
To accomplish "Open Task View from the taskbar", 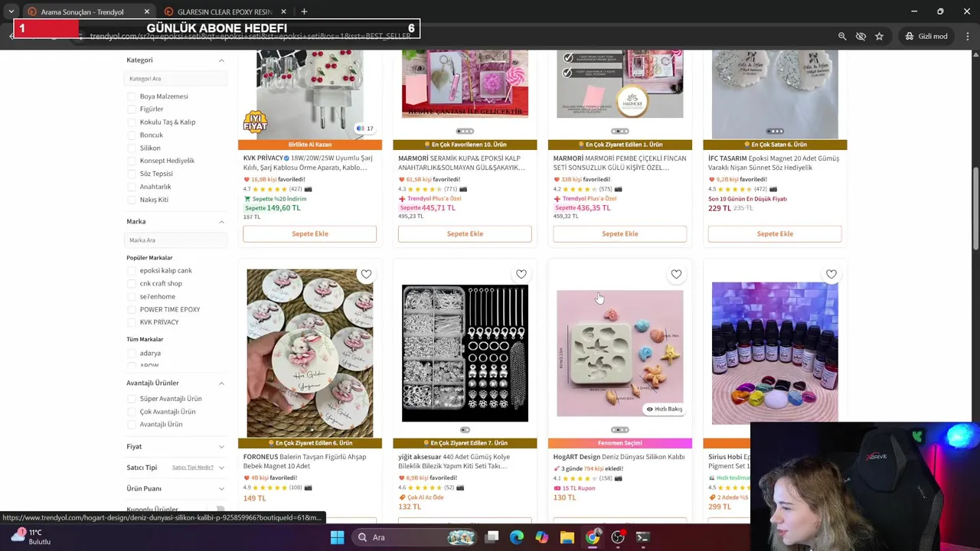I will click(492, 537).
